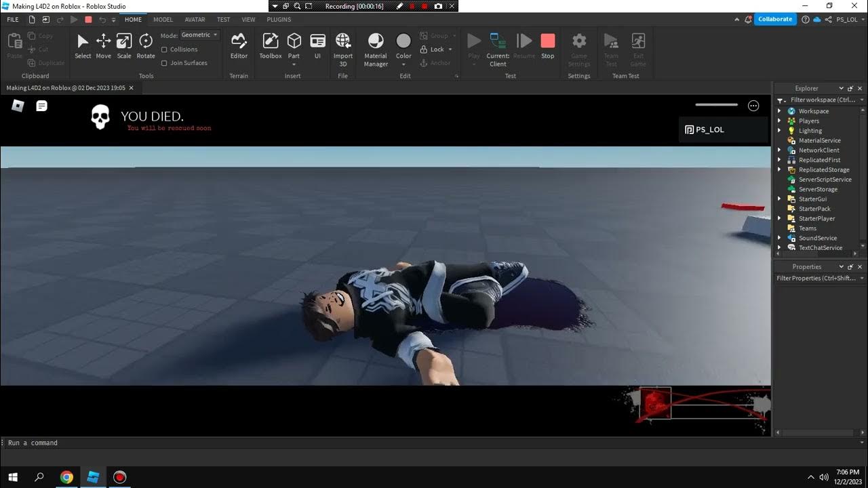Click the share icon next to PS_LOL
This screenshot has width=868, height=488.
pyautogui.click(x=829, y=20)
